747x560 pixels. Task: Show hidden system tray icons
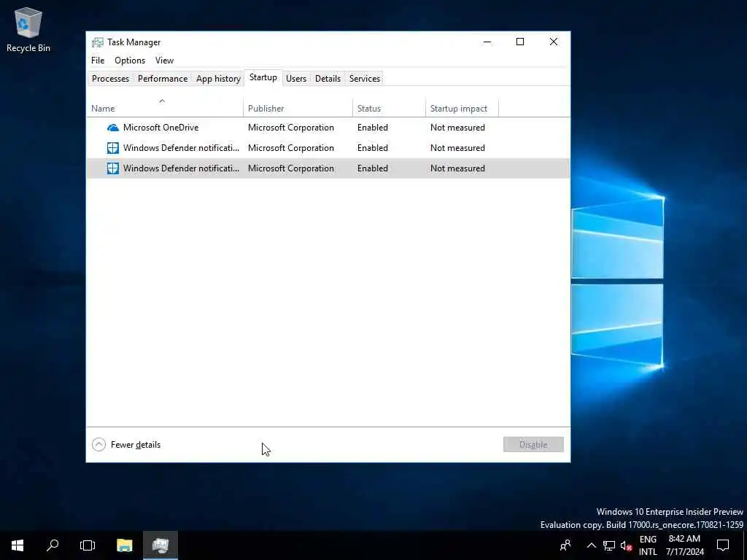[591, 545]
